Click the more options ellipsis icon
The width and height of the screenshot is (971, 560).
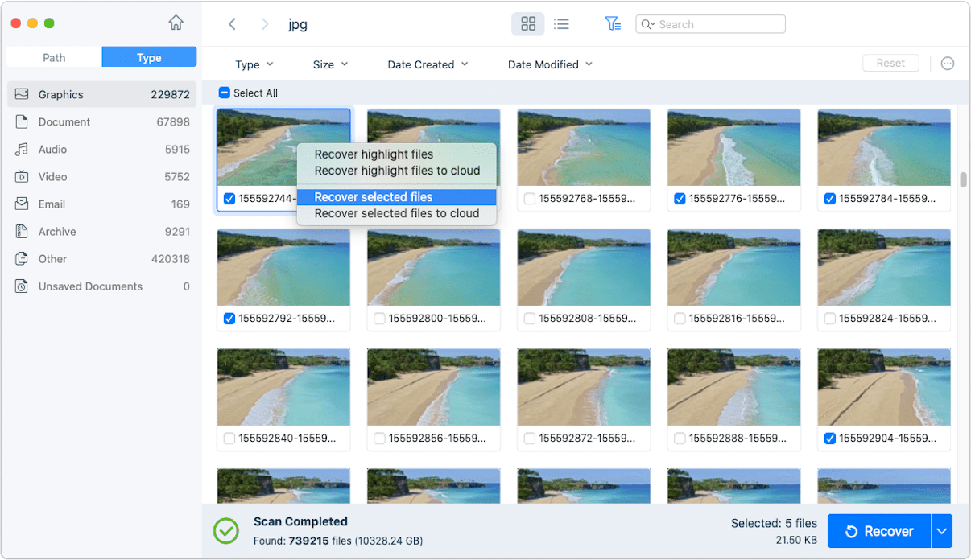[x=947, y=63]
